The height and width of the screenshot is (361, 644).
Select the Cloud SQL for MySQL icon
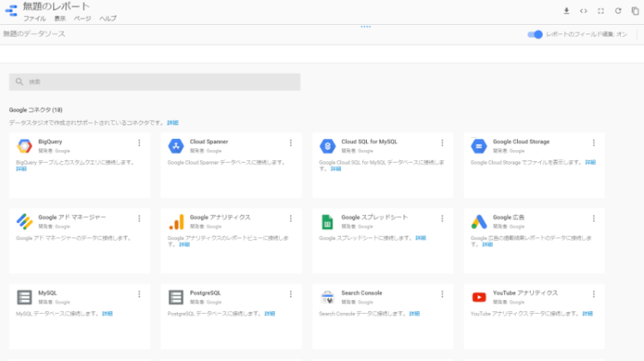coord(327,146)
